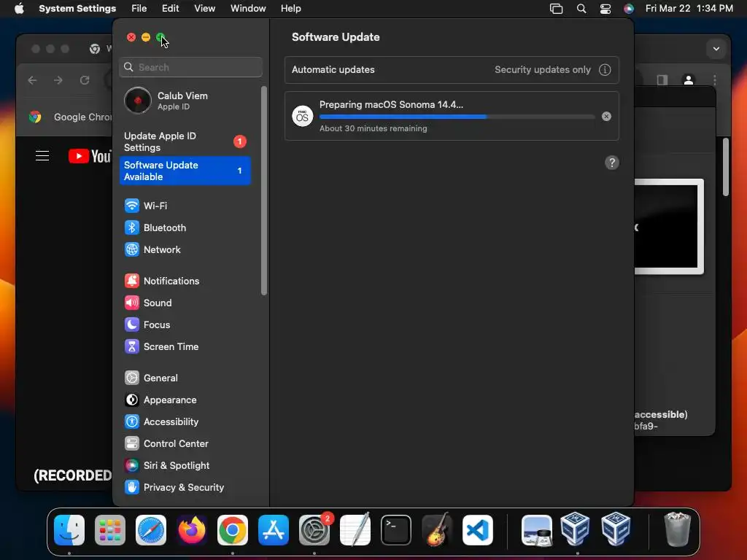This screenshot has height=560, width=747.
Task: Open the Edit menu
Action: (x=170, y=9)
